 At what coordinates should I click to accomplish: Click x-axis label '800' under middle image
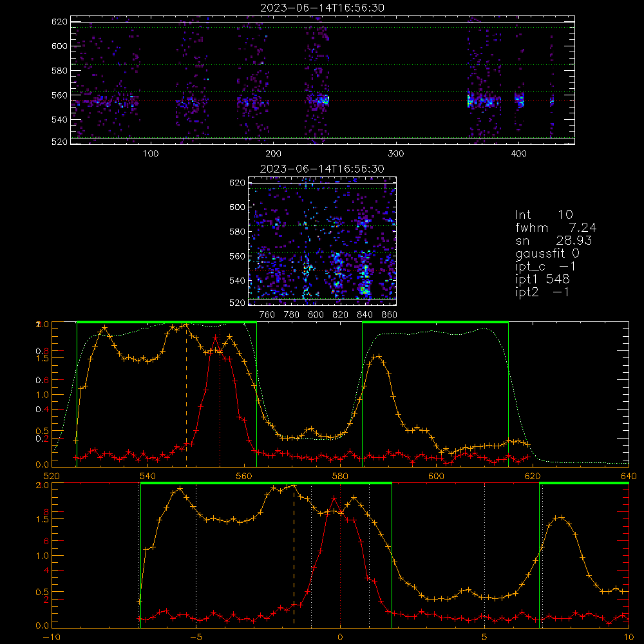316,315
